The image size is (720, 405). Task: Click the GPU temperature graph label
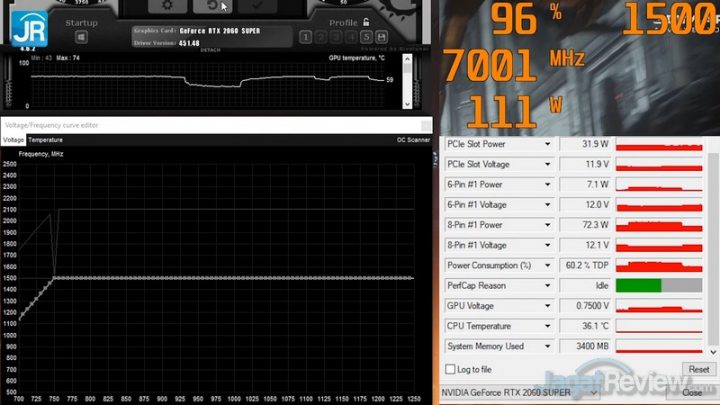tap(357, 58)
